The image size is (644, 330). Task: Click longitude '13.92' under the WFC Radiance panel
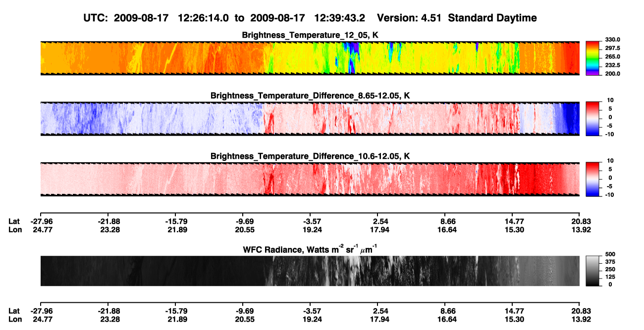point(581,319)
